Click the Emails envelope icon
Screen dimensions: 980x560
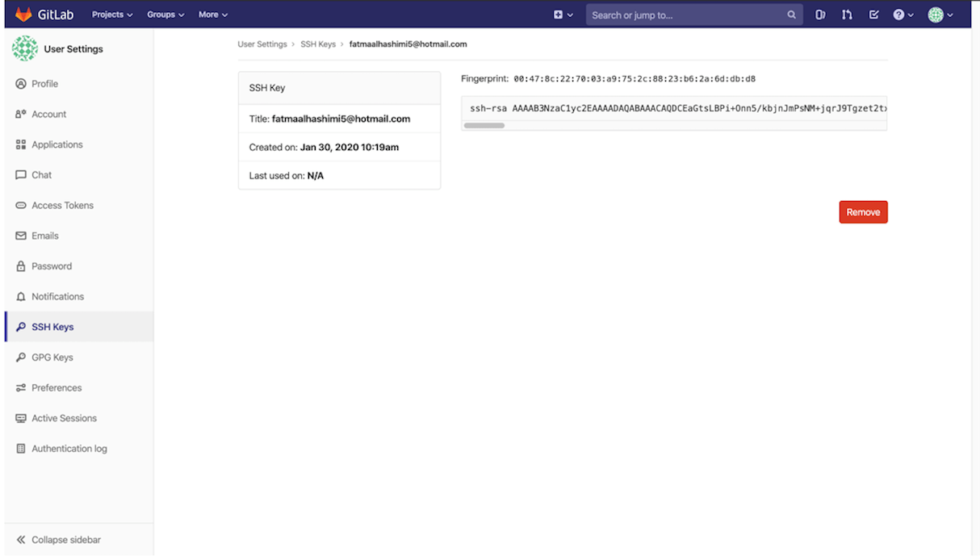coord(21,236)
